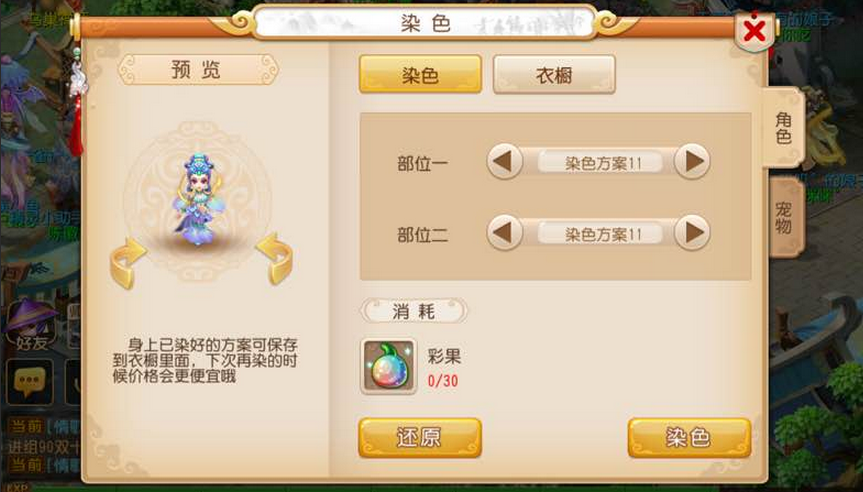
Task: Select previous scheme for 部位二
Action: click(505, 233)
